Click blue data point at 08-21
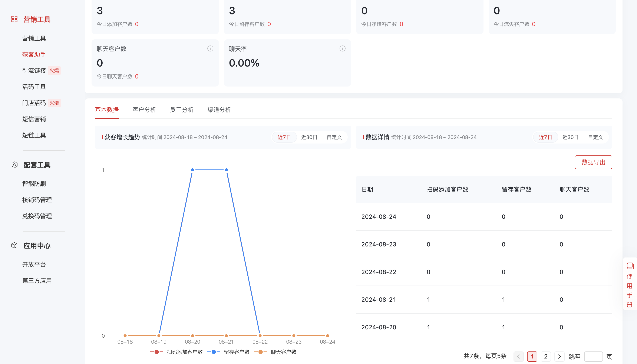637x364 pixels. coord(226,170)
